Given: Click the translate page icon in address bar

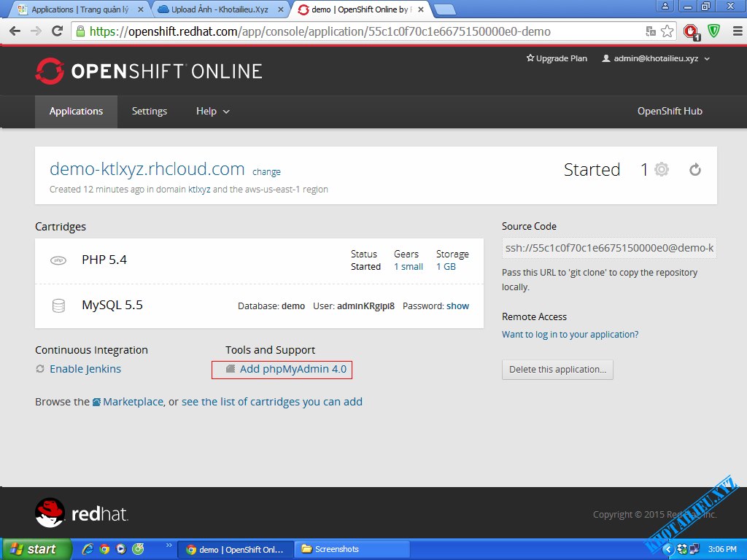Looking at the screenshot, I should coord(651,31).
